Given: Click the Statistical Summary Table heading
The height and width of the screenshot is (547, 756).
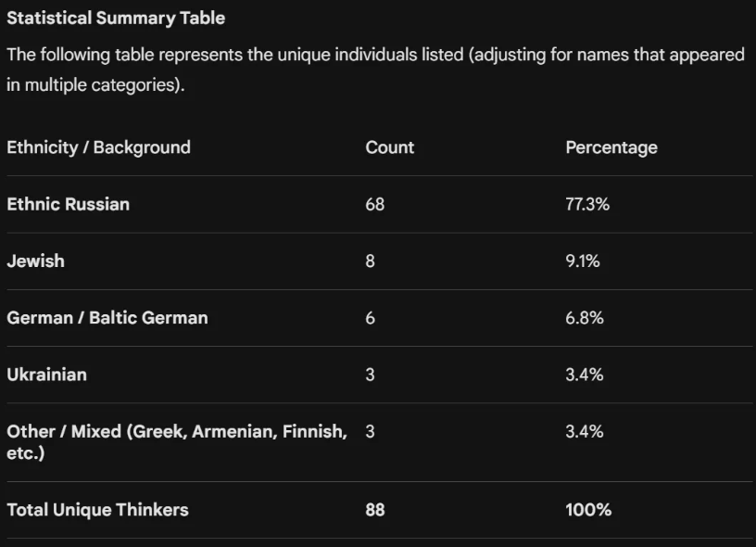Looking at the screenshot, I should coord(116,18).
